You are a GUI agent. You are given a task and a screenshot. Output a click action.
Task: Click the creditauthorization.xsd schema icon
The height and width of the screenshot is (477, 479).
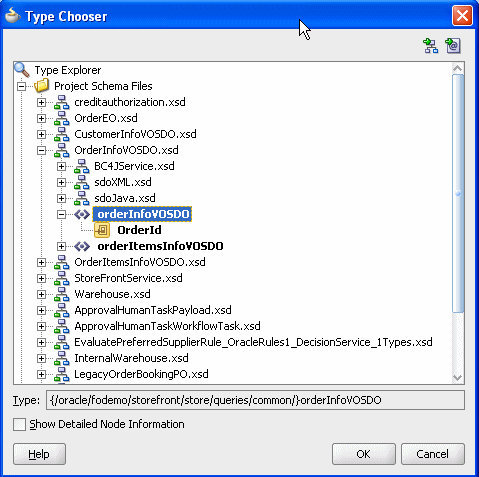(62, 102)
